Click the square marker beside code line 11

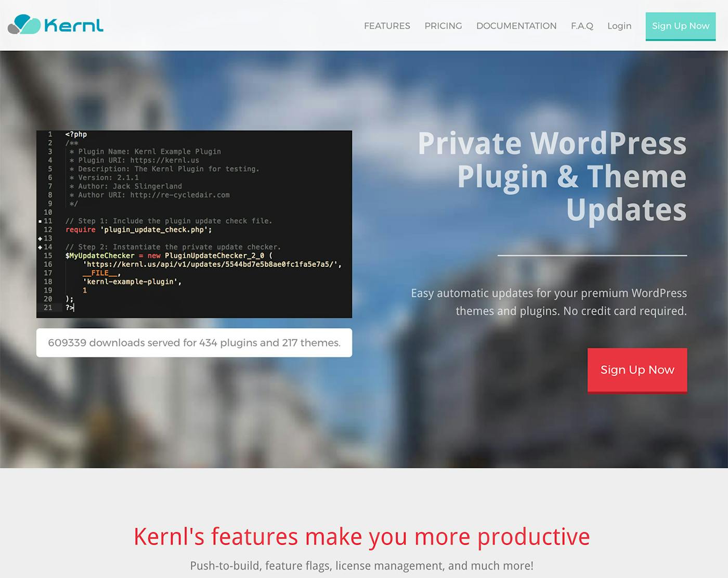[40, 221]
